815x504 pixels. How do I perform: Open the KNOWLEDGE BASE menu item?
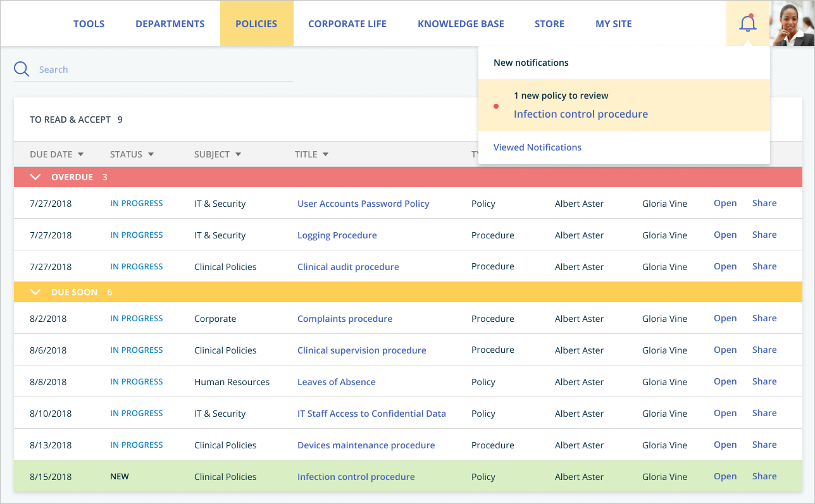[461, 23]
